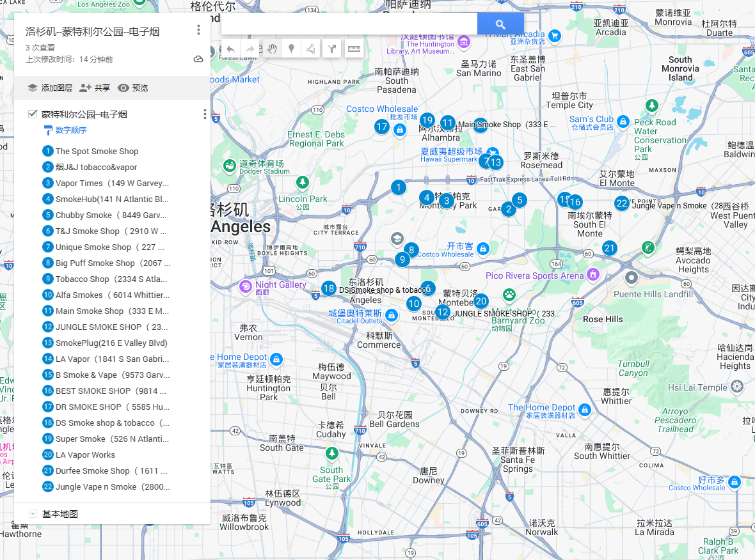Click map marker number 22
Viewport: 755px width, 560px height.
click(x=621, y=204)
